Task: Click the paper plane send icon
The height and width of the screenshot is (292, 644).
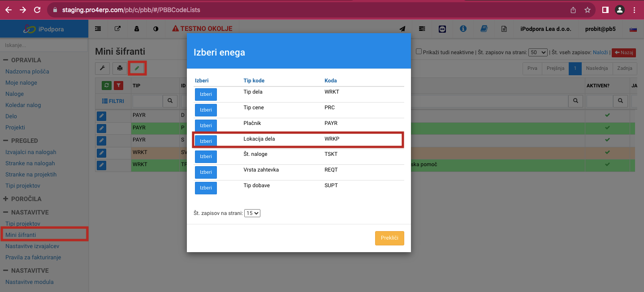Action: (x=402, y=29)
